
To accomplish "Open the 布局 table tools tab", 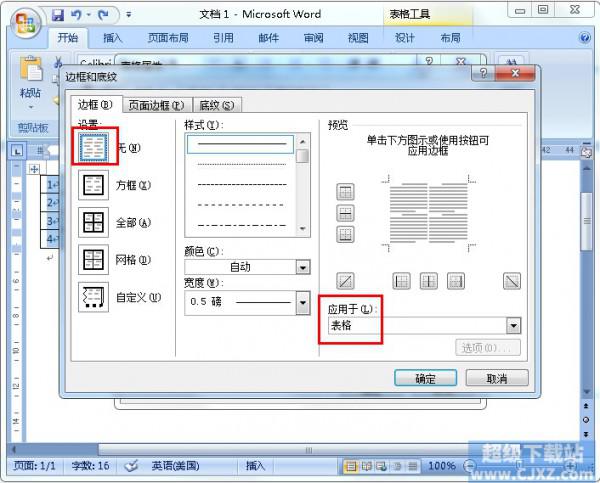I will coord(450,38).
